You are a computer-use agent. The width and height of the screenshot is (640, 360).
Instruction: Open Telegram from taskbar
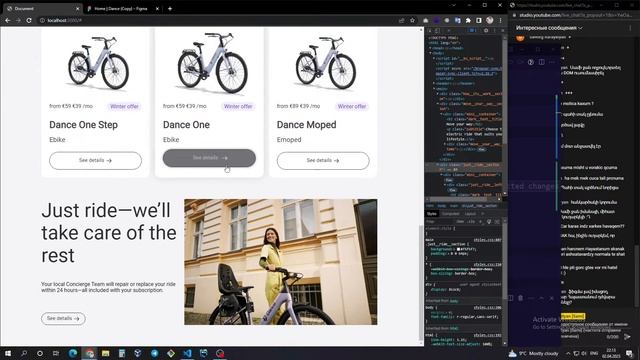(154, 353)
